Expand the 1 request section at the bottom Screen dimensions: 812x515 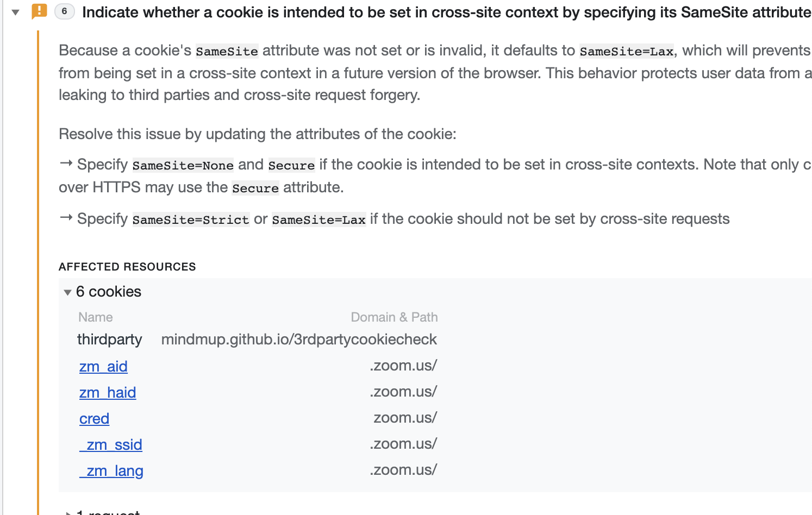(67, 512)
